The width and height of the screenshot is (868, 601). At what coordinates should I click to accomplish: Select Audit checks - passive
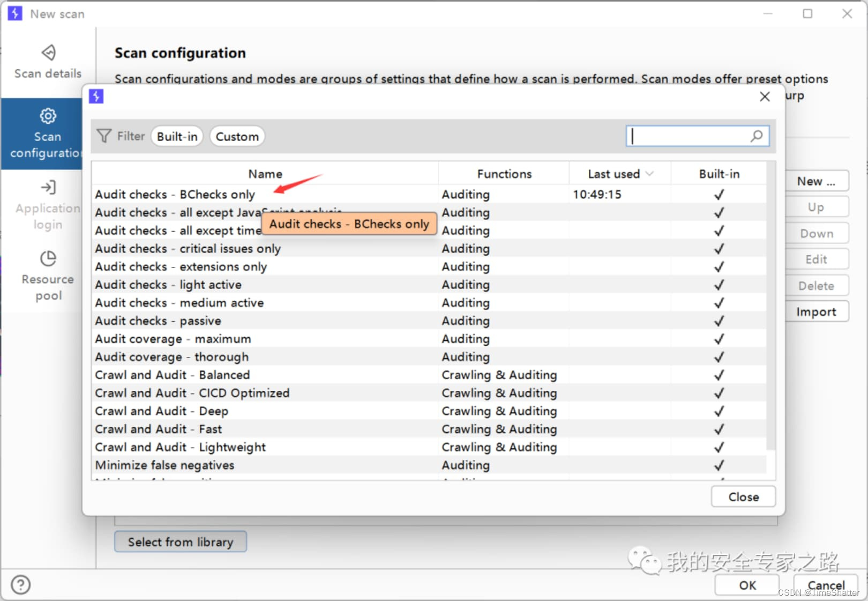tap(429, 321)
